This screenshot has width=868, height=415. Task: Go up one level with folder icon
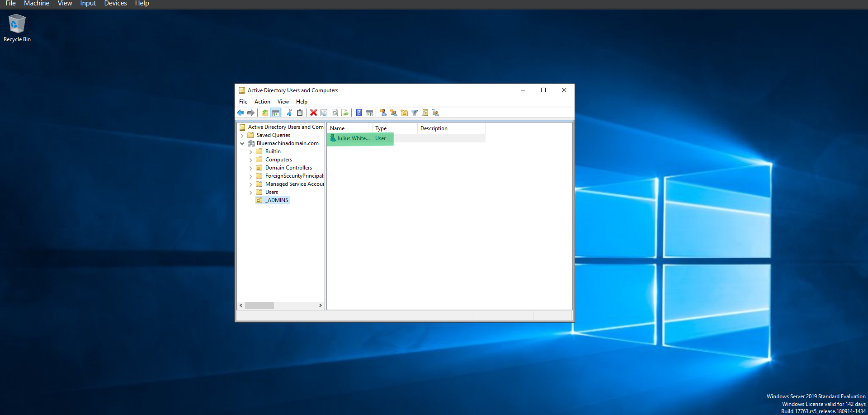(265, 113)
